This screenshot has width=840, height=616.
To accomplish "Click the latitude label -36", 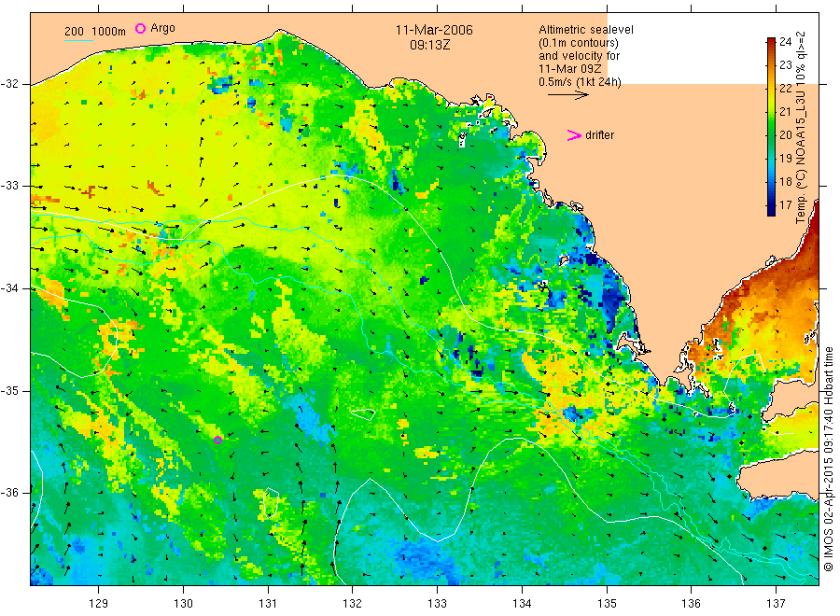I will point(9,493).
